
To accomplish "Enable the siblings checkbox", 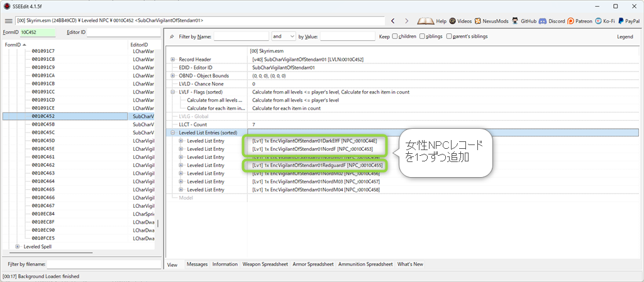I will coord(422,36).
